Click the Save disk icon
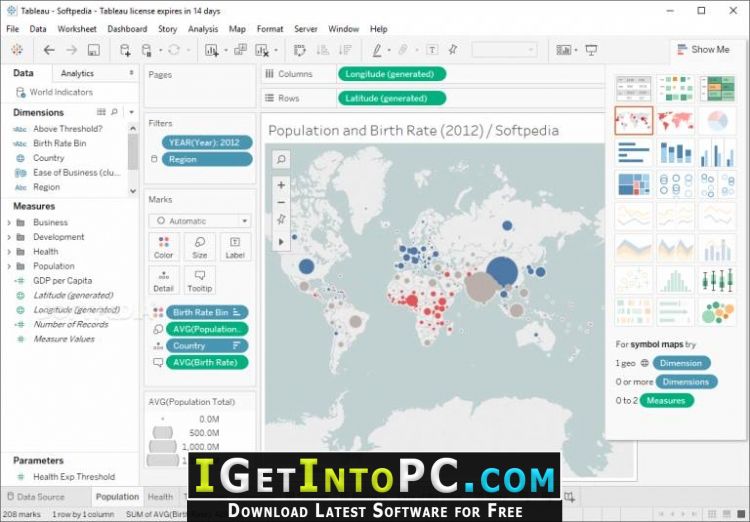750x522 pixels. (x=94, y=50)
